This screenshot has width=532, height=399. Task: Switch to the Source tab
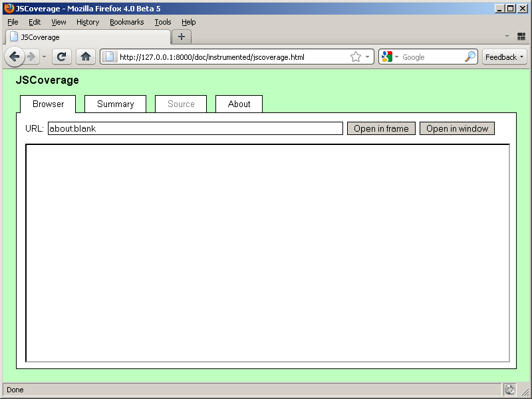(x=181, y=104)
